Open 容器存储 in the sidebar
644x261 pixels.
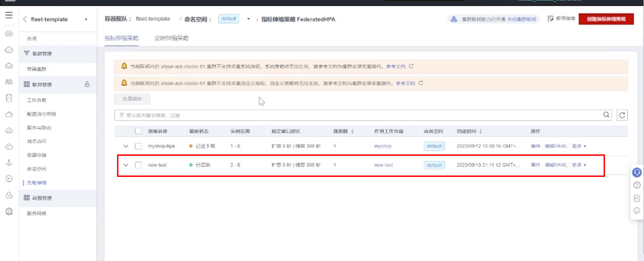pos(36,155)
